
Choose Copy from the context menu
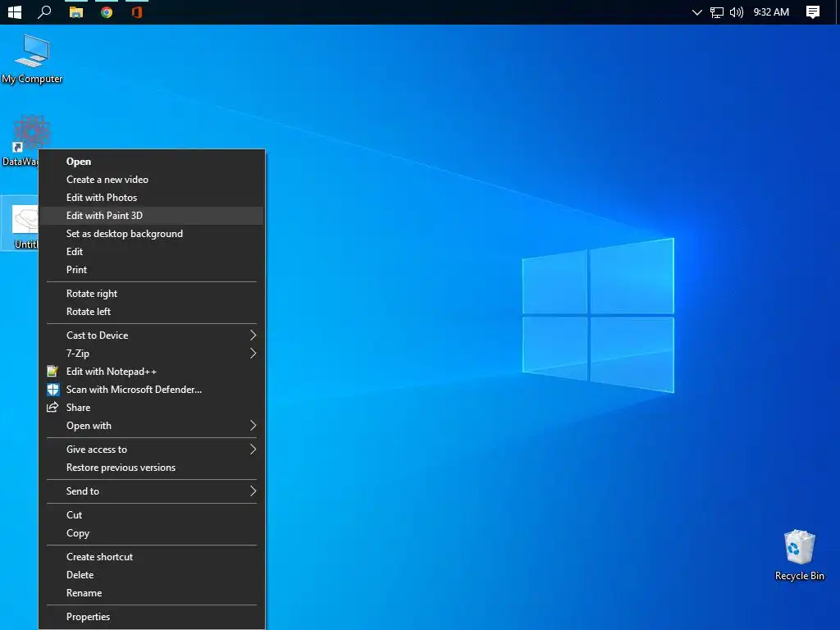[152, 533]
